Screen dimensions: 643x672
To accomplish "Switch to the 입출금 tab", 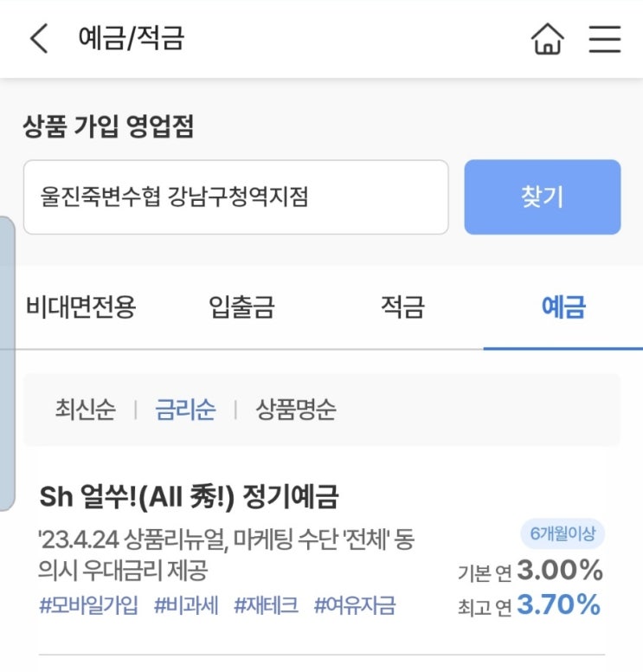I will tap(241, 307).
